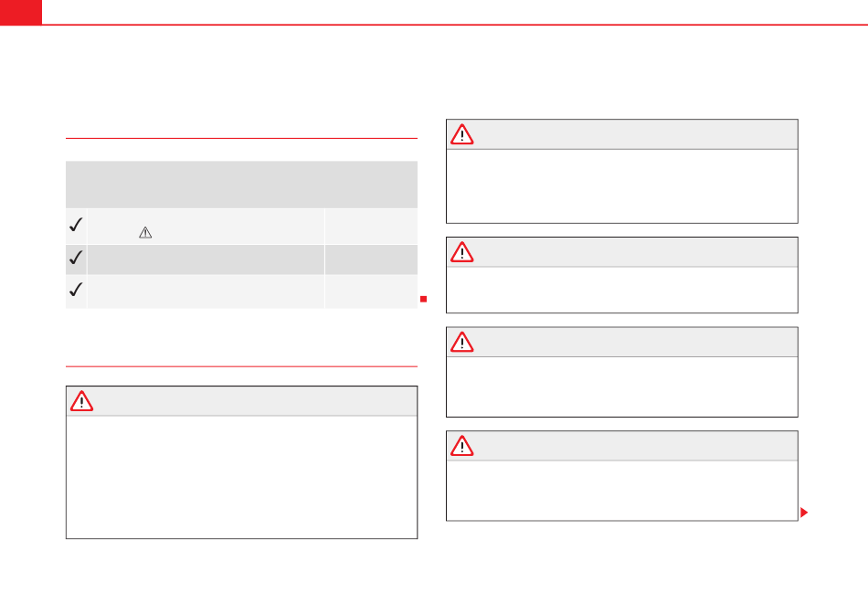
Task: Toggle the last checkmark in the table
Action: 77,291
